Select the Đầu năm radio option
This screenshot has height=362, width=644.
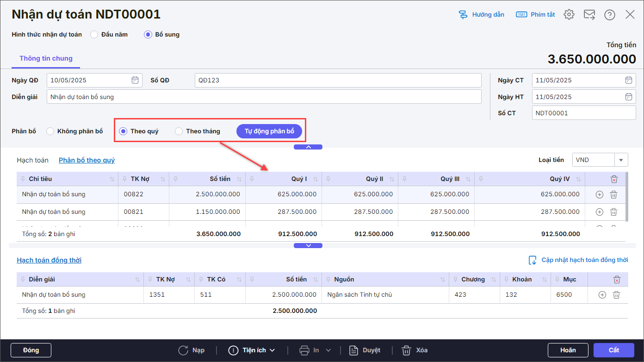pos(94,34)
